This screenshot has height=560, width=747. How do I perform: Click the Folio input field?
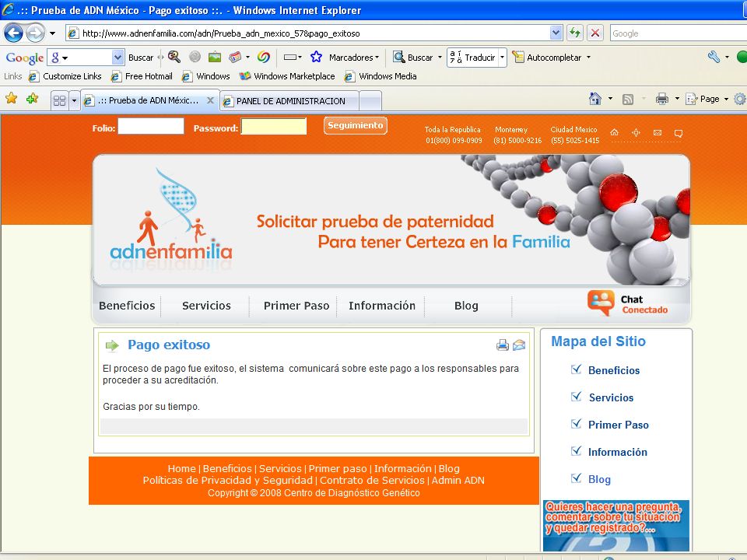point(150,126)
